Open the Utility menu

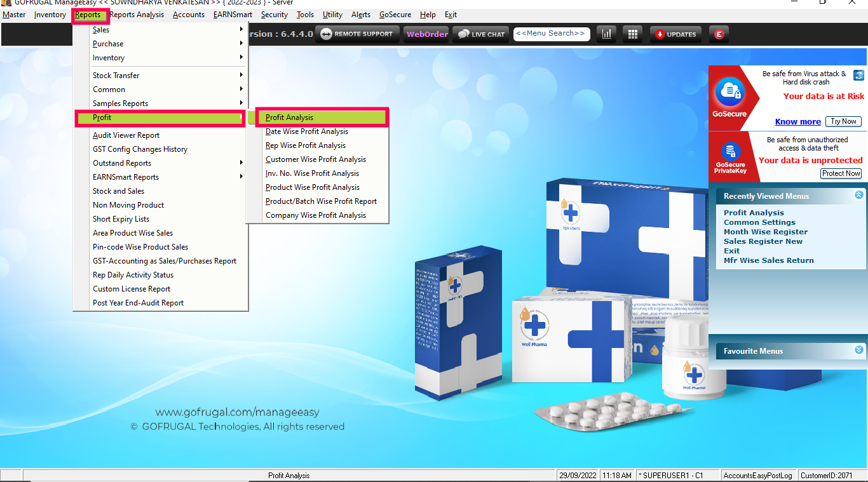tap(332, 15)
